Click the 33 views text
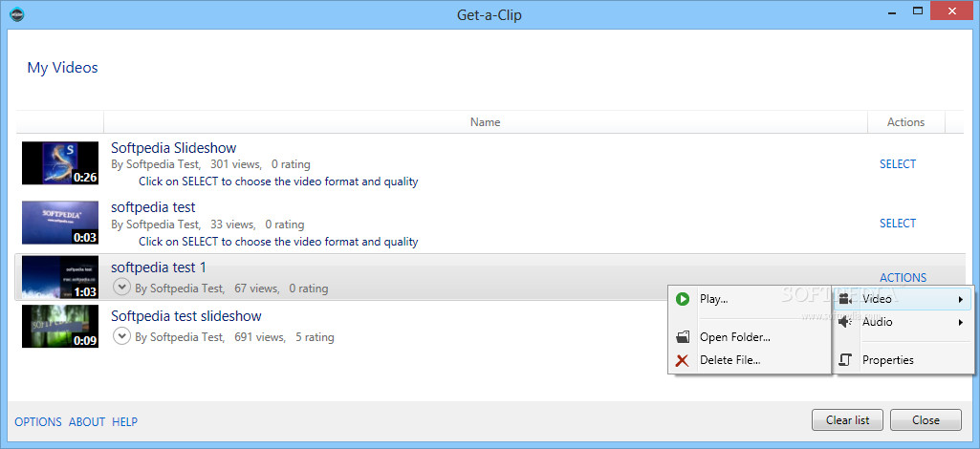The image size is (980, 449). coord(232,224)
